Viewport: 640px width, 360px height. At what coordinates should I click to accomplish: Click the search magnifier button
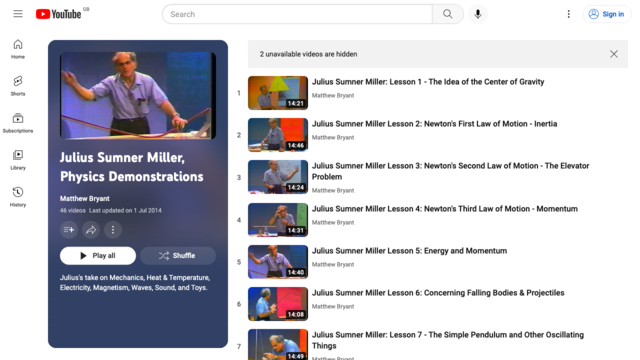tap(448, 14)
